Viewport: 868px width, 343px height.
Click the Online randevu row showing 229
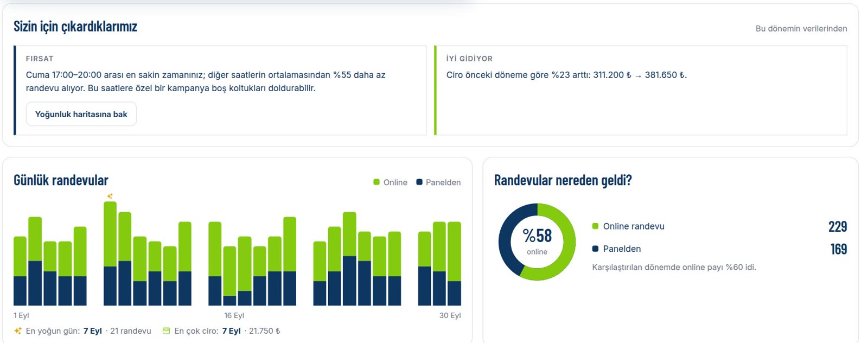[x=719, y=226]
